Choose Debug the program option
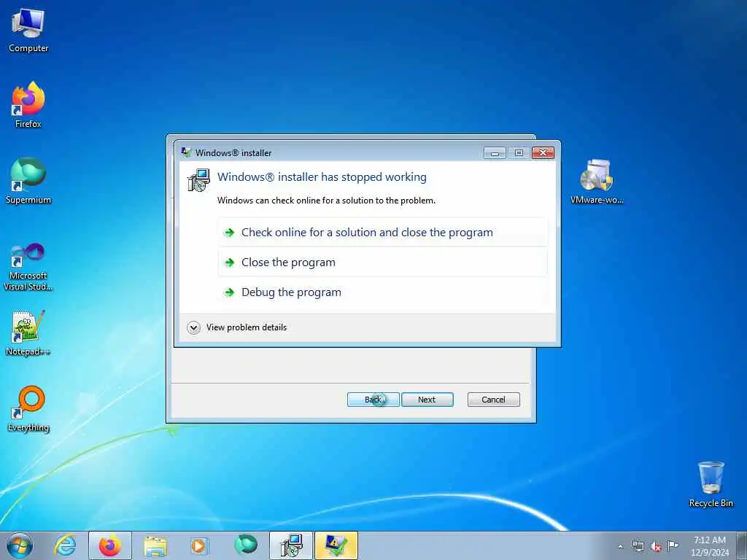This screenshot has height=560, width=747. tap(382, 292)
